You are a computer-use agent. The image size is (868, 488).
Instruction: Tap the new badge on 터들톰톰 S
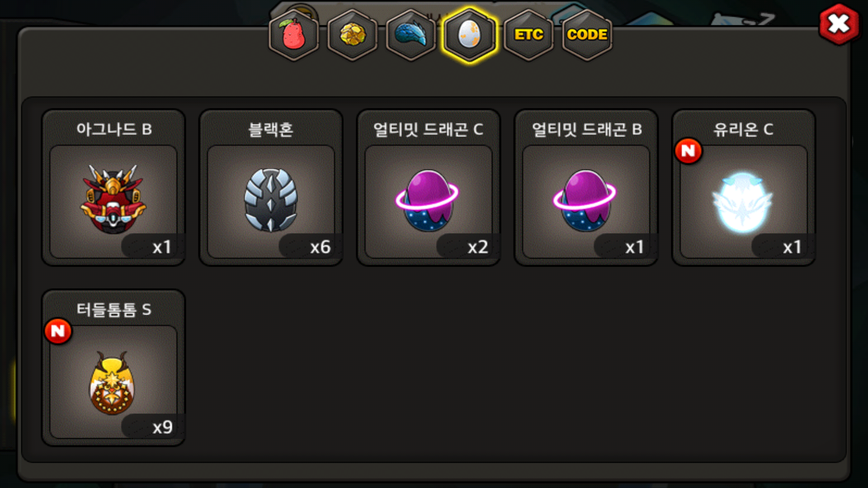pyautogui.click(x=58, y=331)
